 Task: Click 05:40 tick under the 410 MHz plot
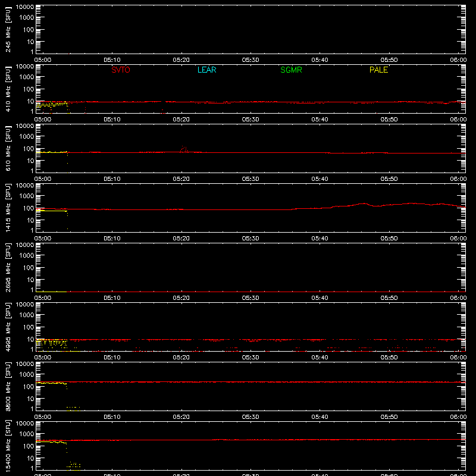point(320,120)
